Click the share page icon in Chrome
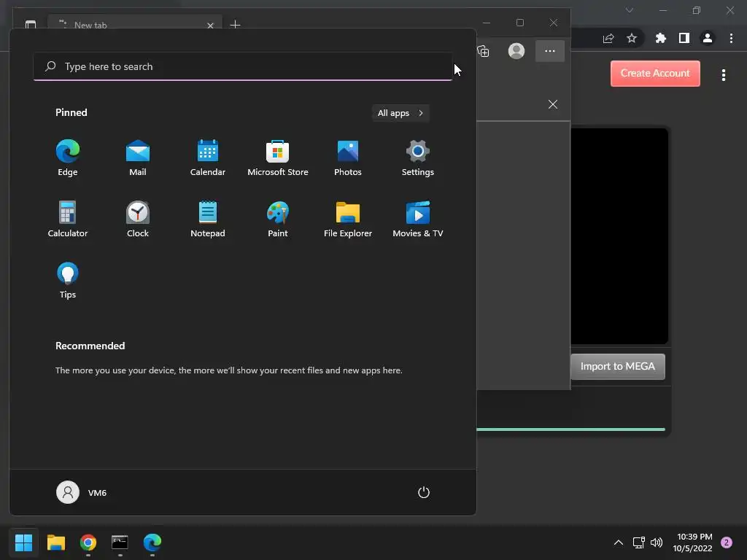The image size is (747, 560). click(x=608, y=38)
